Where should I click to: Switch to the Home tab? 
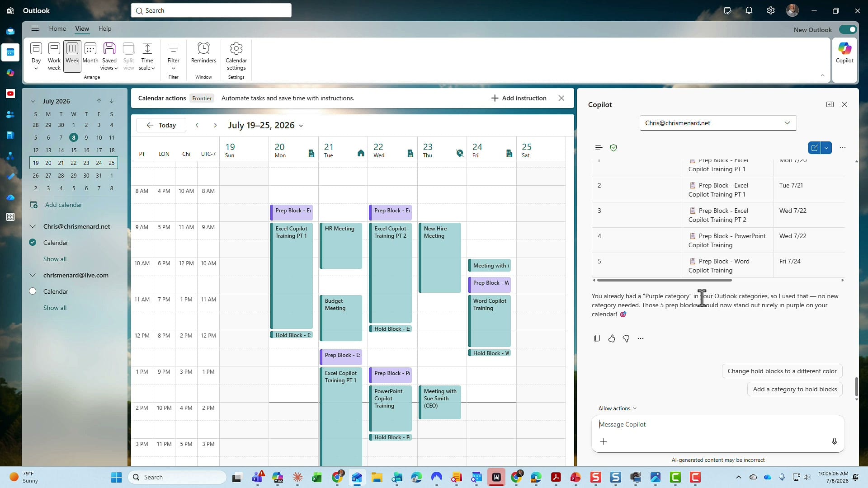57,28
